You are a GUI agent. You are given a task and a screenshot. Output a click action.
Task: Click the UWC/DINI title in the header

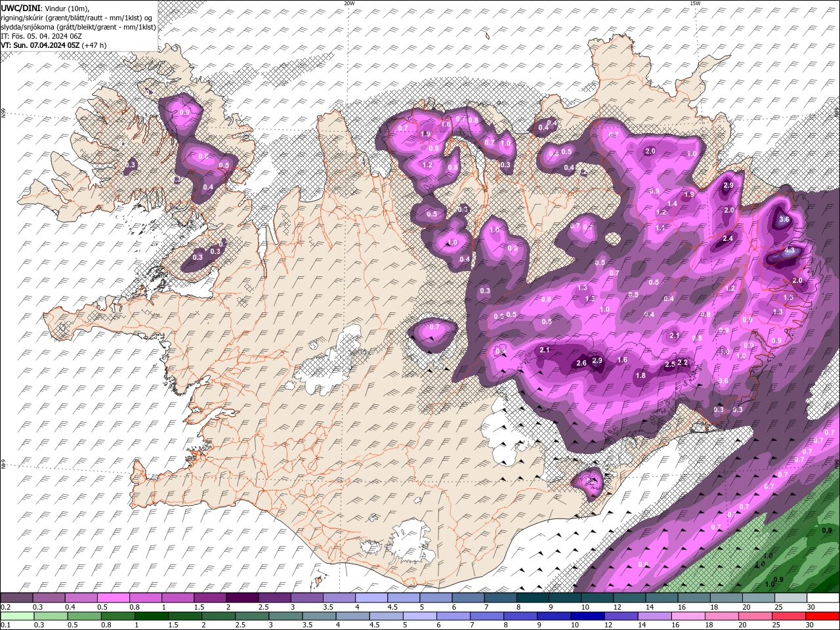20,7
